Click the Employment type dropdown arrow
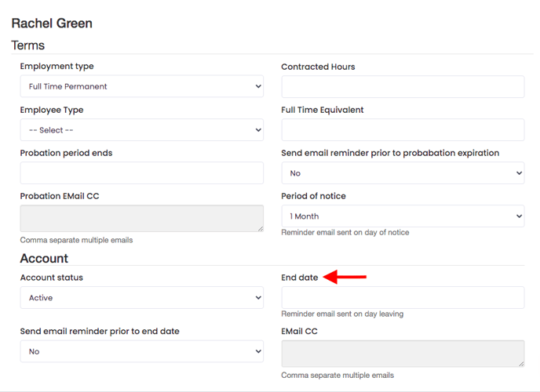Image resolution: width=540 pixels, height=392 pixels. [x=258, y=86]
